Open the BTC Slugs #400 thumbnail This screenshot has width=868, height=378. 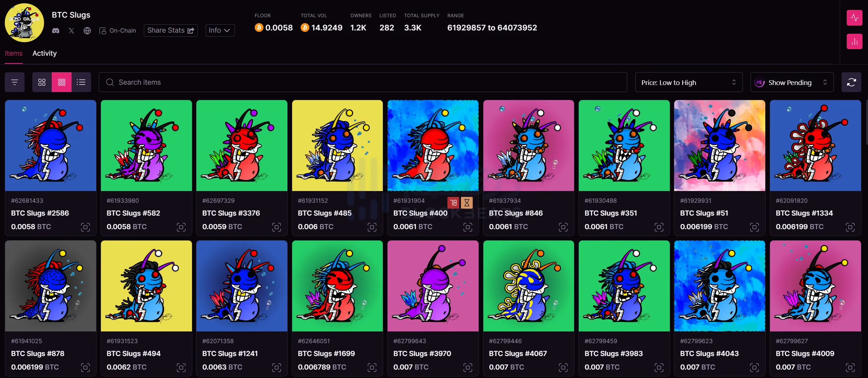433,146
